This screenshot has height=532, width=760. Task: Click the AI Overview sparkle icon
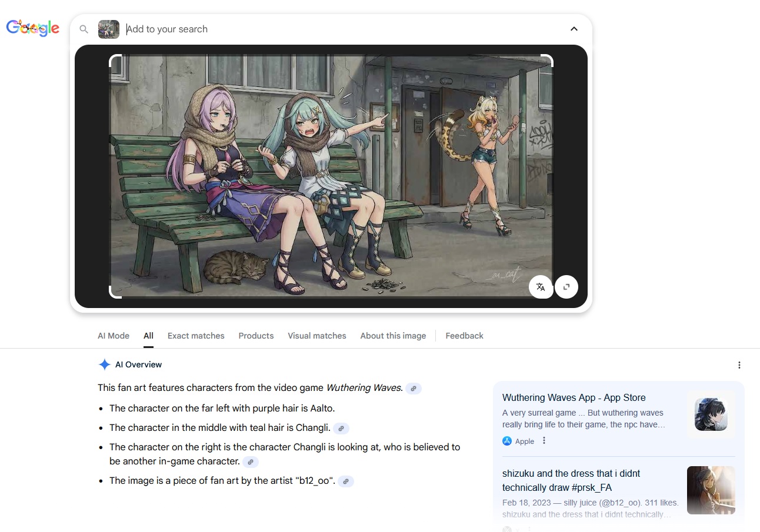pyautogui.click(x=104, y=364)
